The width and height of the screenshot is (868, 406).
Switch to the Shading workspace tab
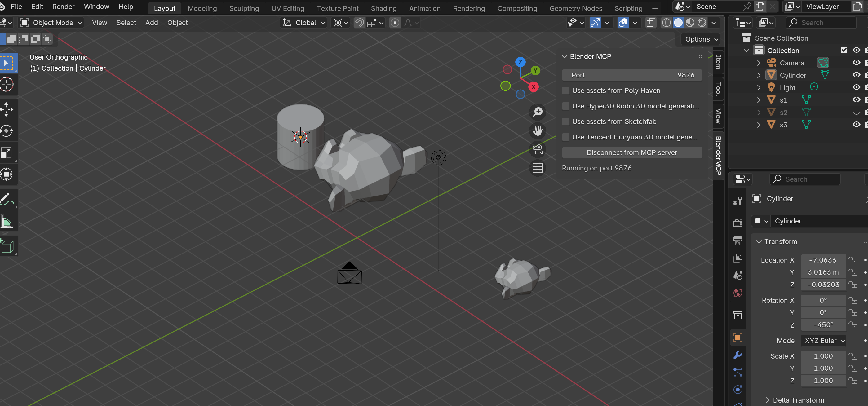[x=383, y=8]
